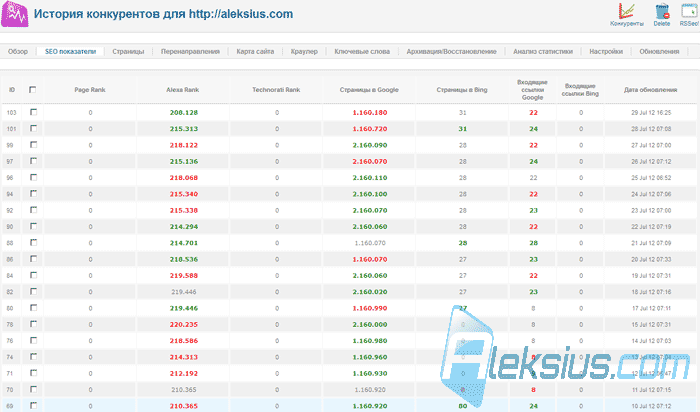Click Alexa Rank value 215.313
The height and width of the screenshot is (412, 700).
tap(183, 129)
